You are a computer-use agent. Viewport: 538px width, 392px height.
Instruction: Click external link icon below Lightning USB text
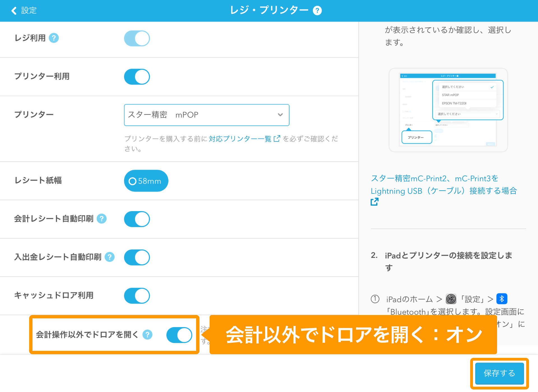[x=374, y=202]
